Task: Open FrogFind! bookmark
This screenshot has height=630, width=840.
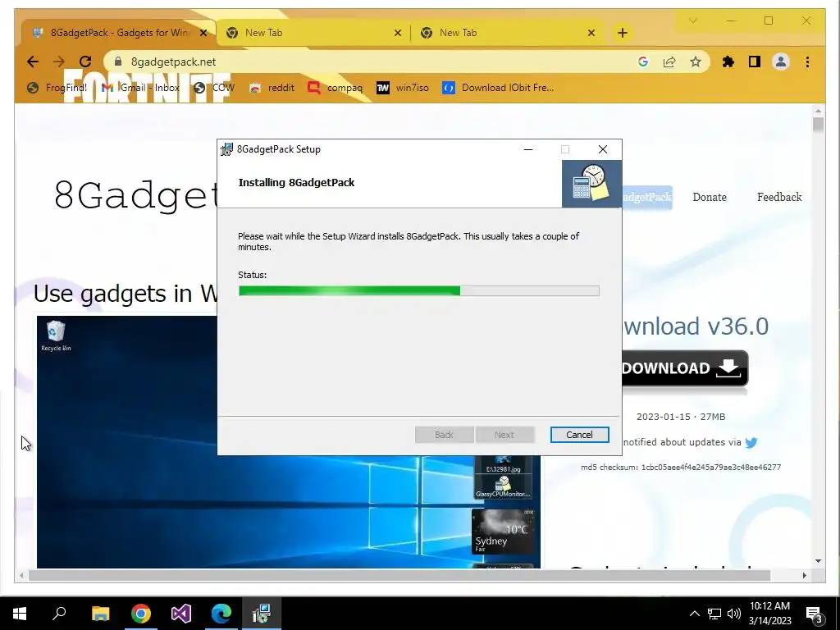Action: [57, 87]
